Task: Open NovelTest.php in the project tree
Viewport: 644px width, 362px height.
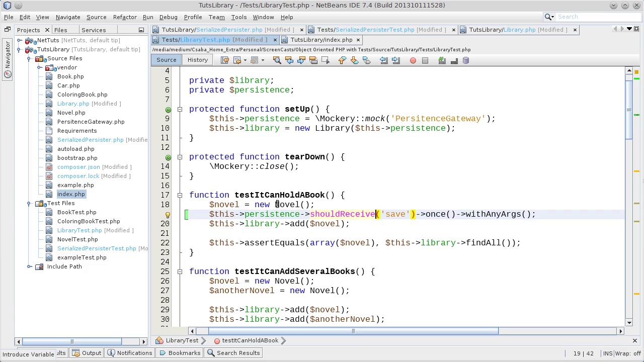Action: [x=77, y=239]
